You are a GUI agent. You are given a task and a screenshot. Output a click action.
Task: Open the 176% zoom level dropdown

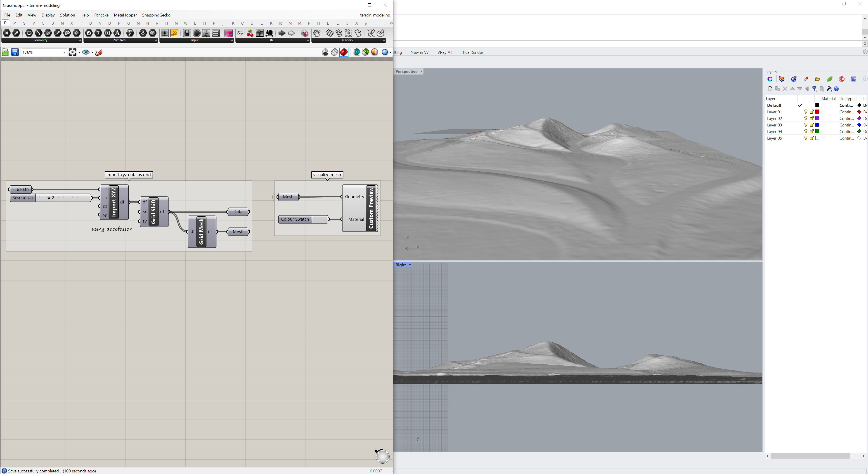[x=64, y=52]
